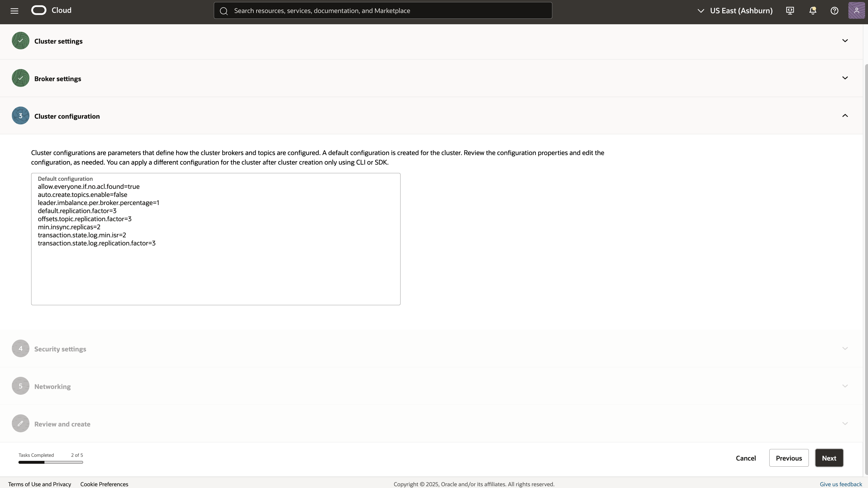
Task: Click the Tasks Completed progress bar
Action: [x=50, y=462]
